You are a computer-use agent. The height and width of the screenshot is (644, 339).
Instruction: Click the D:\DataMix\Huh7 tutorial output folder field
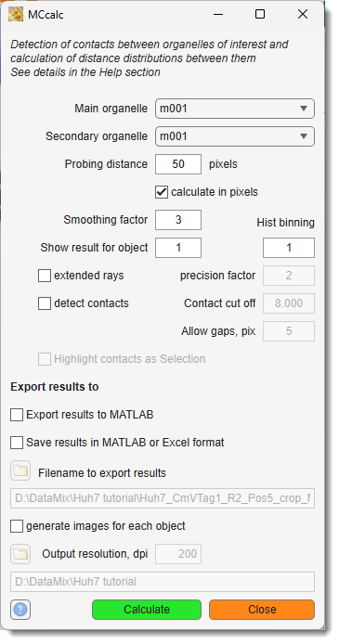tap(163, 582)
